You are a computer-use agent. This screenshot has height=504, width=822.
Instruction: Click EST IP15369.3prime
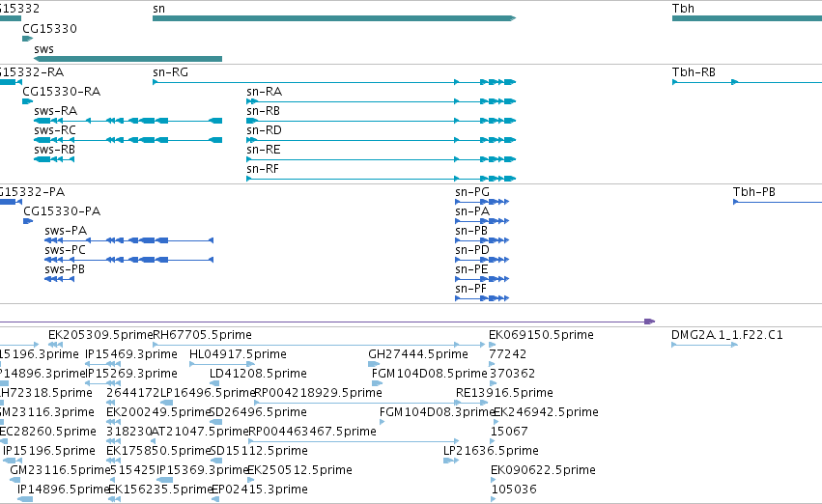[x=202, y=471]
